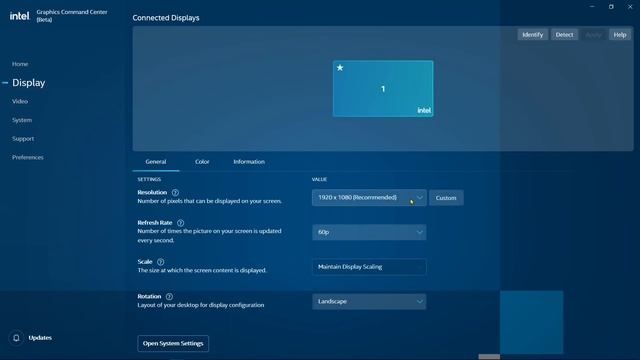Click the primary display star icon
The height and width of the screenshot is (360, 640).
(x=340, y=68)
